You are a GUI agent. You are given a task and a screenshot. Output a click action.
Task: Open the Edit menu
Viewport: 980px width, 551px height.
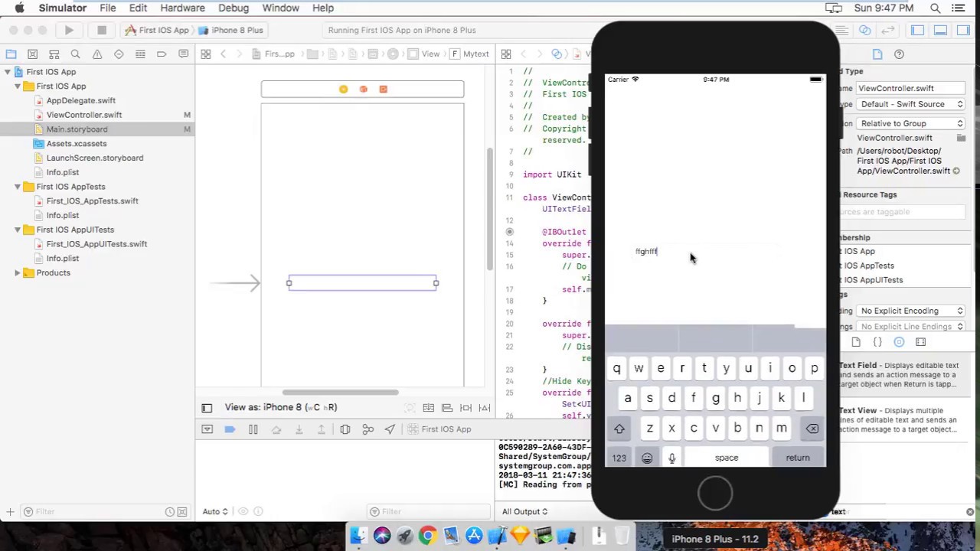point(138,8)
